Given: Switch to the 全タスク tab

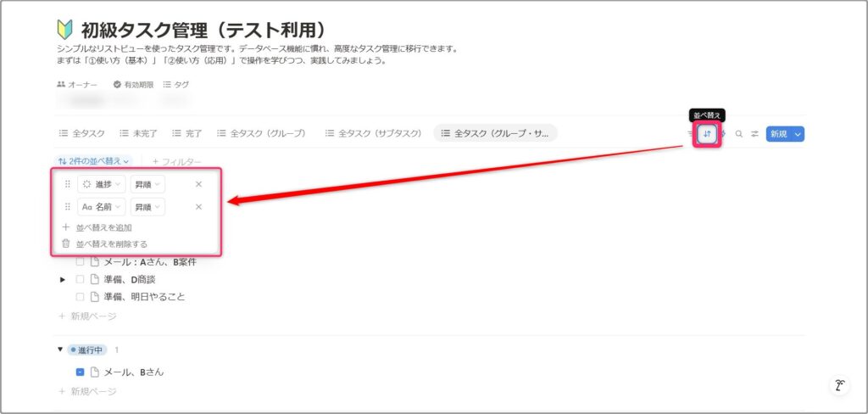Looking at the screenshot, I should tap(82, 133).
